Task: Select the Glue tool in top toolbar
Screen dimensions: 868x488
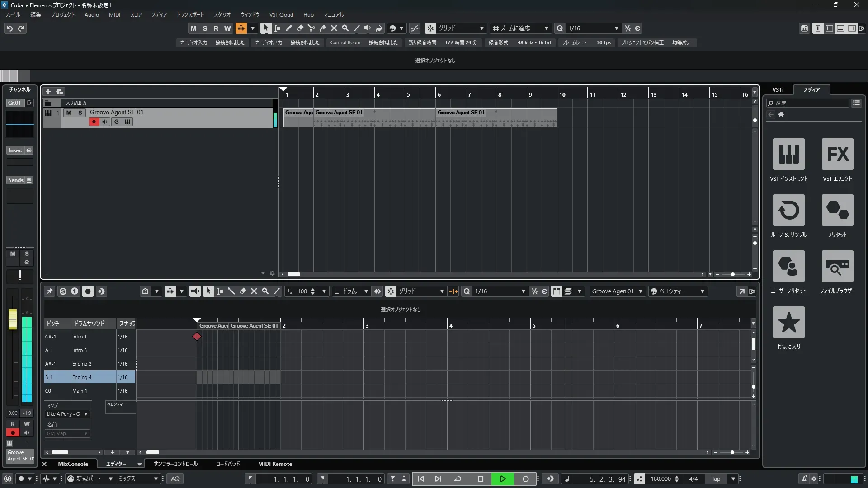Action: (x=322, y=28)
